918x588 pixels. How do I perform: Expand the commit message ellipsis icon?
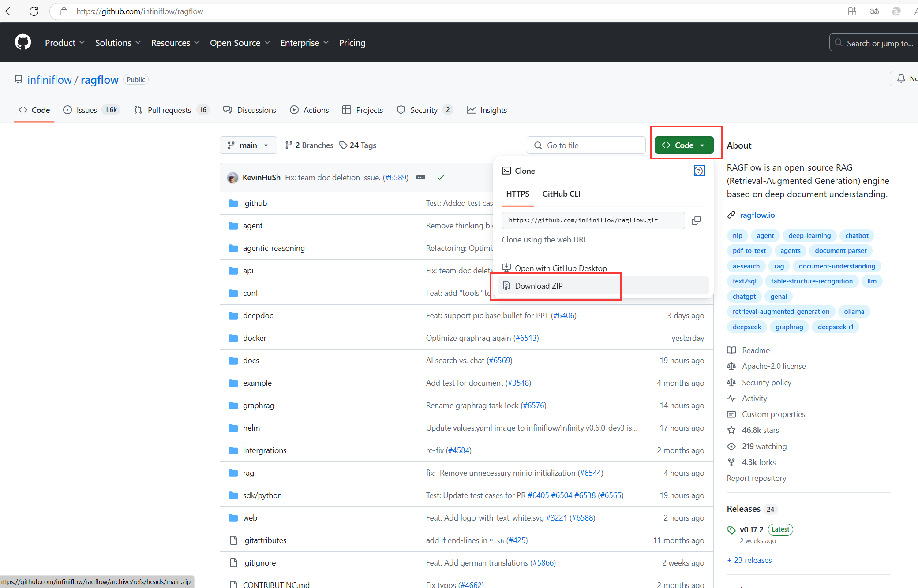pyautogui.click(x=421, y=177)
